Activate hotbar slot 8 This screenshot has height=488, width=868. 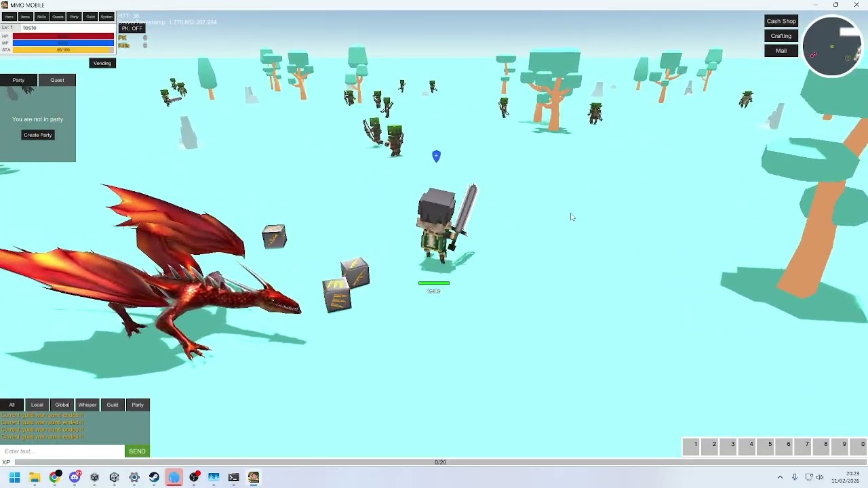click(821, 447)
